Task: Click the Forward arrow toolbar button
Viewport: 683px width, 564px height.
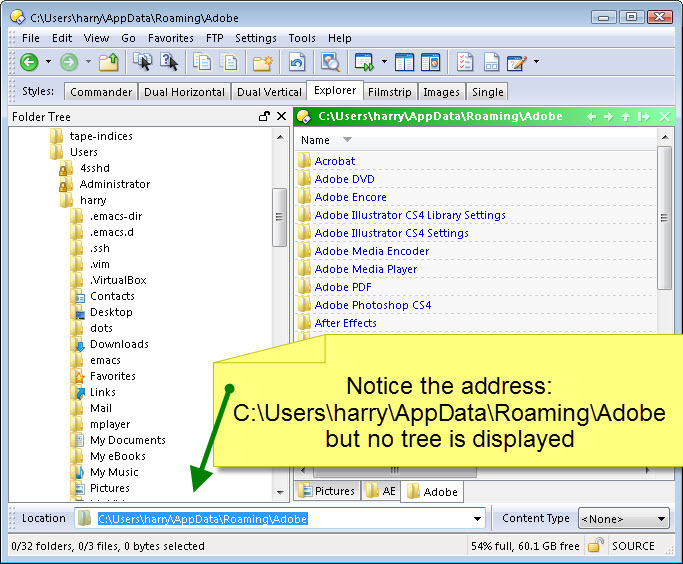Action: point(69,62)
